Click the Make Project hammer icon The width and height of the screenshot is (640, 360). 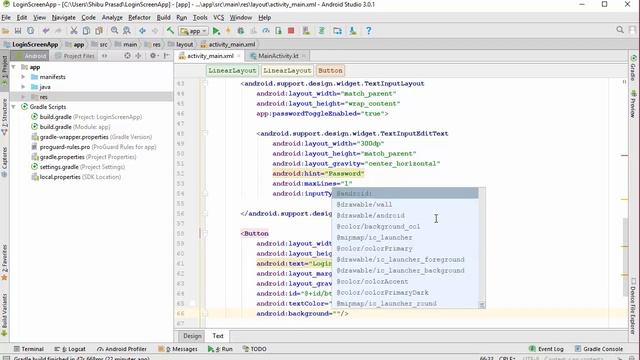[170, 31]
